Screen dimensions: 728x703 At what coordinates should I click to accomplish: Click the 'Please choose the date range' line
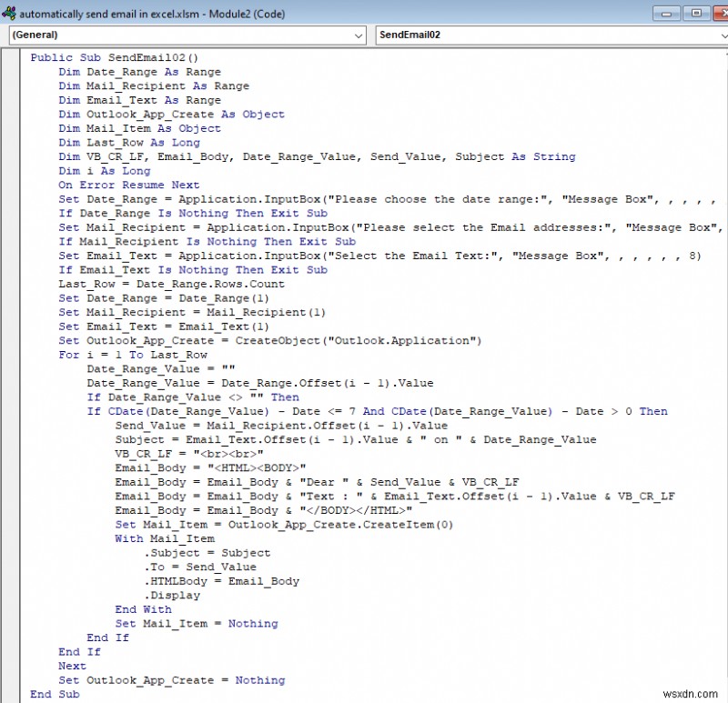pos(388,199)
